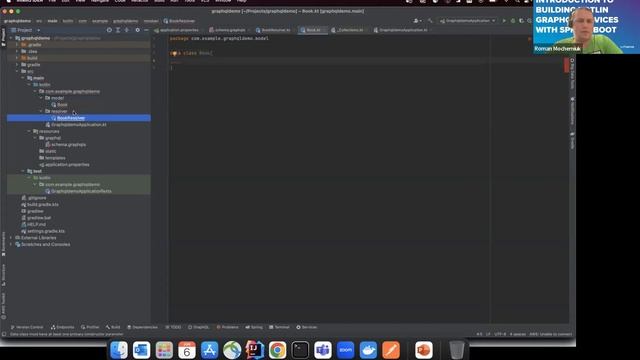Screen dimensions: 640x360
Task: Open Terminal tool window
Action: click(279, 327)
